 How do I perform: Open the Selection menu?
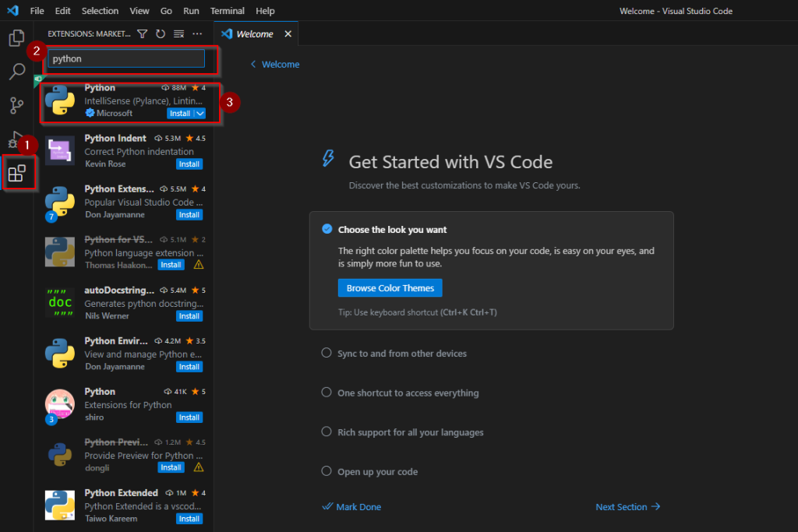(x=100, y=11)
